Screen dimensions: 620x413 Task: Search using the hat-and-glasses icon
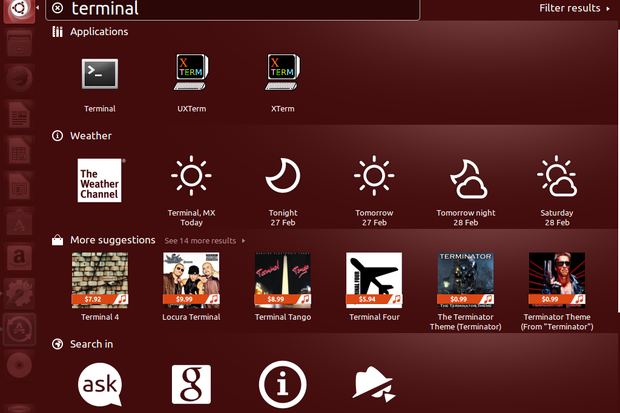coord(374,385)
